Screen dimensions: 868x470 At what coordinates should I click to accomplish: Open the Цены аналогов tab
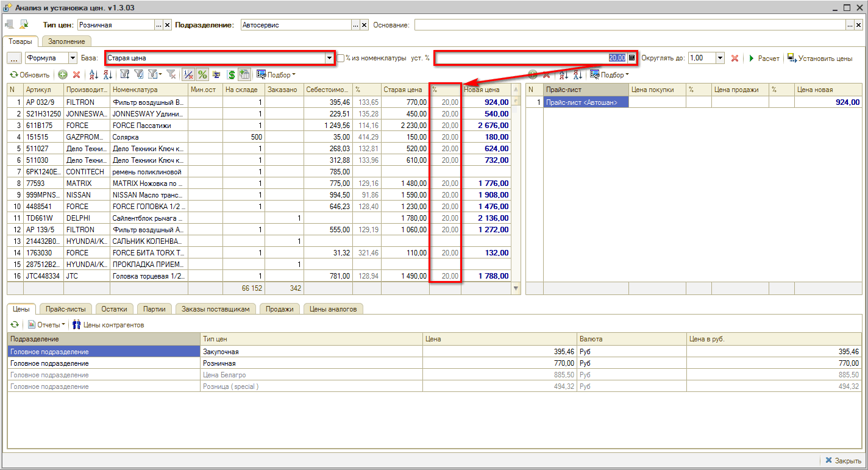pyautogui.click(x=333, y=309)
